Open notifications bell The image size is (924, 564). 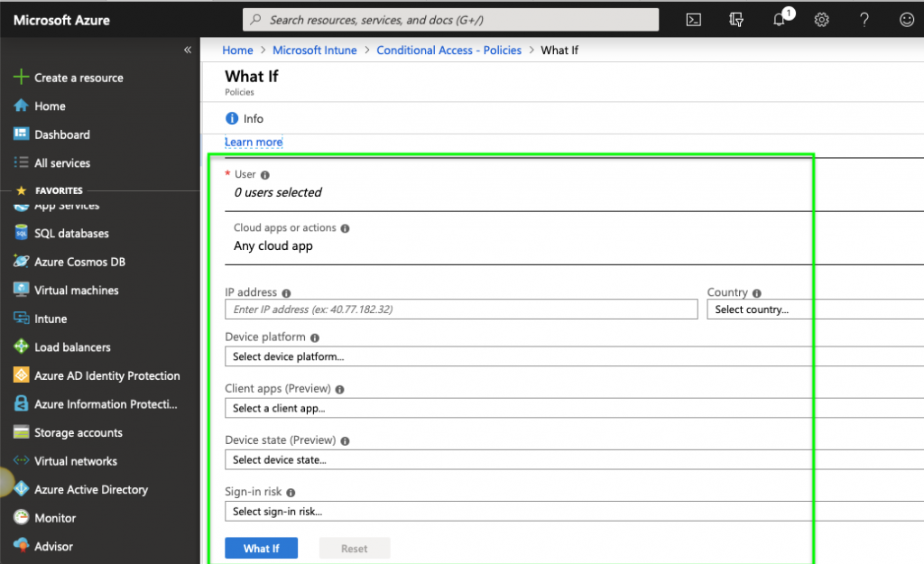coord(779,20)
